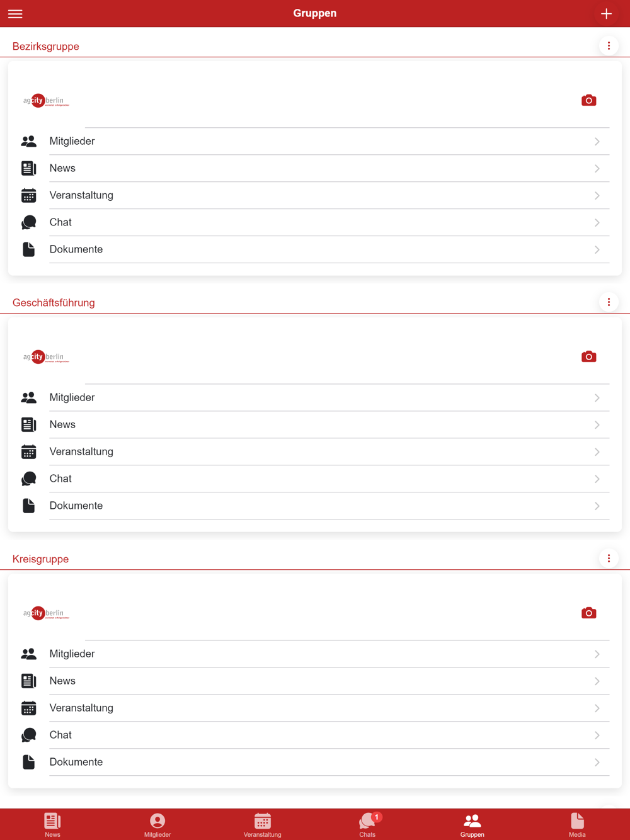
Task: Tap the camera icon in the Kreisgruppe card
Action: (x=588, y=613)
